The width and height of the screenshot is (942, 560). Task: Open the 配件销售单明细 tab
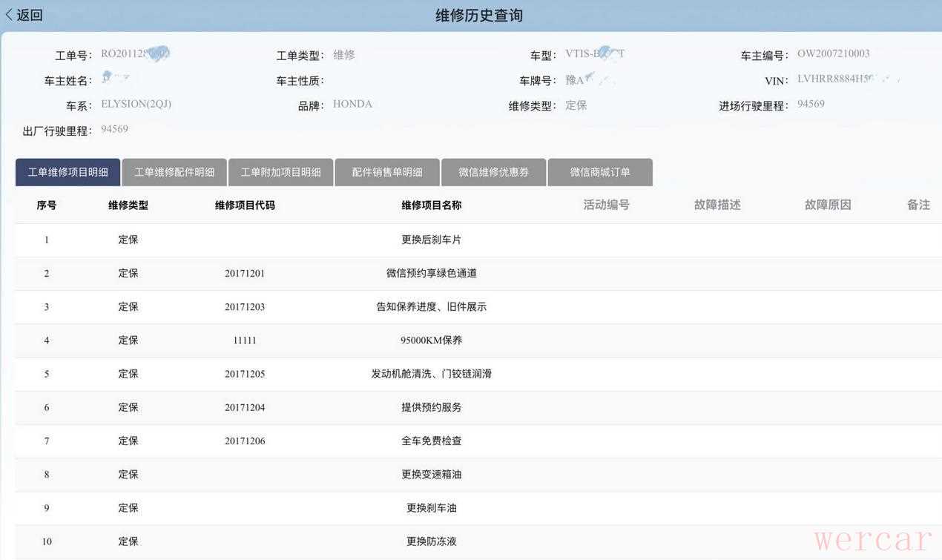387,172
